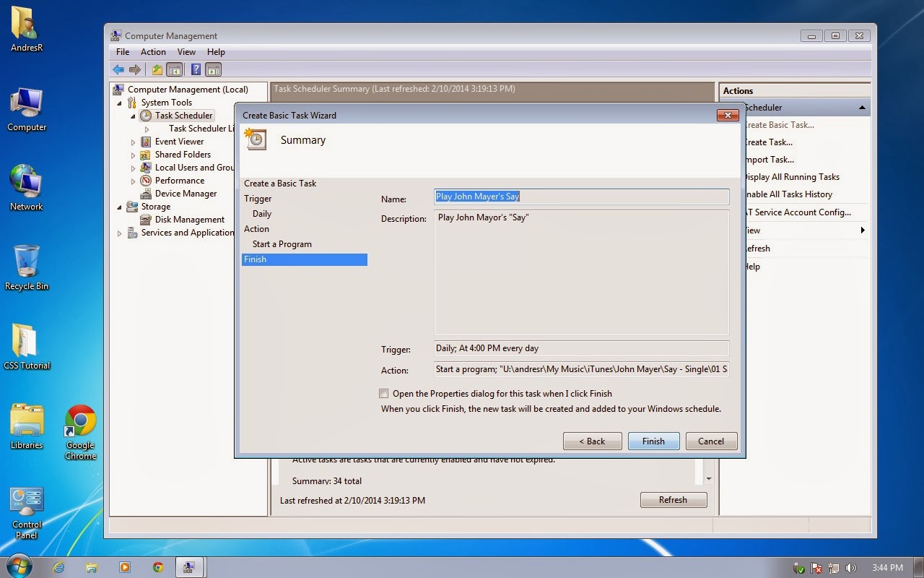Image resolution: width=924 pixels, height=578 pixels.
Task: Click AT Service Account Config in Actions pane
Action: 798,212
